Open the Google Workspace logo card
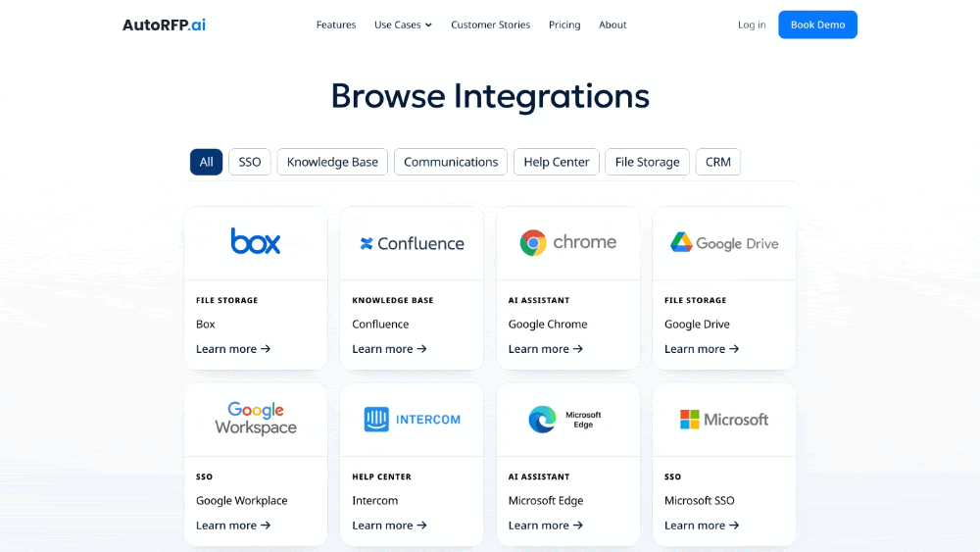Viewport: 980px width, 552px height. pos(256,419)
